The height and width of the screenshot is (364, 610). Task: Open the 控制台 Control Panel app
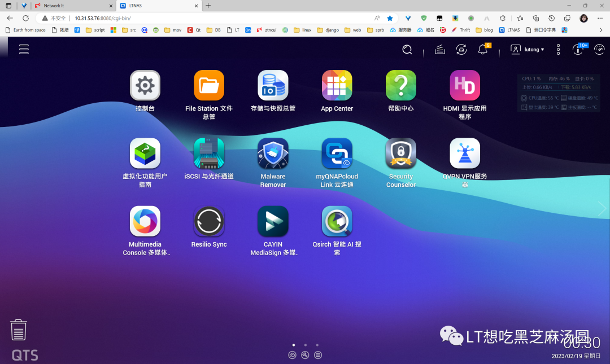click(x=145, y=85)
